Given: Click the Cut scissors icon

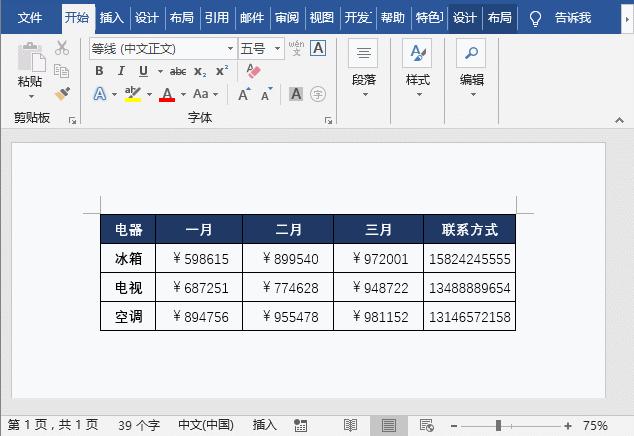Looking at the screenshot, I should pyautogui.click(x=62, y=48).
